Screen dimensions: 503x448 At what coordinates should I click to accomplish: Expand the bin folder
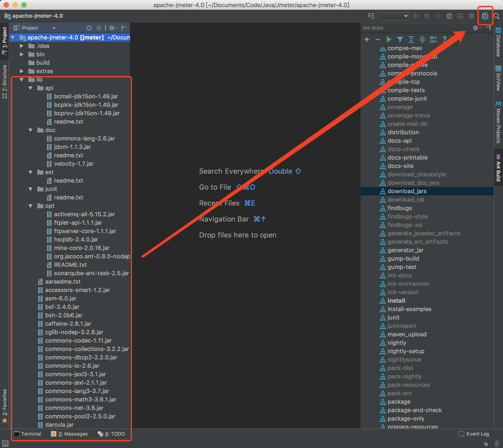(22, 55)
